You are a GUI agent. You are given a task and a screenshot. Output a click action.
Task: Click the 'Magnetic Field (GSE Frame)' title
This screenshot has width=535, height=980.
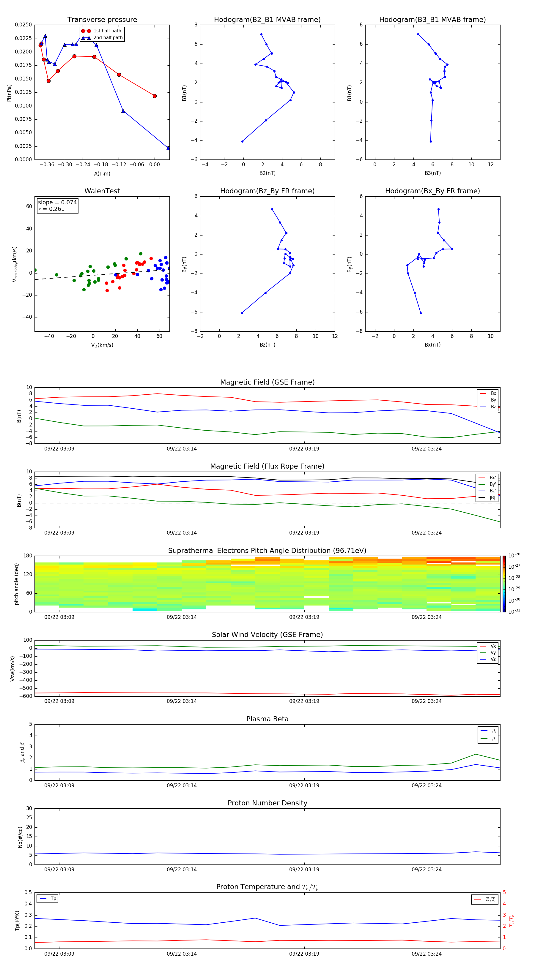pos(267,382)
